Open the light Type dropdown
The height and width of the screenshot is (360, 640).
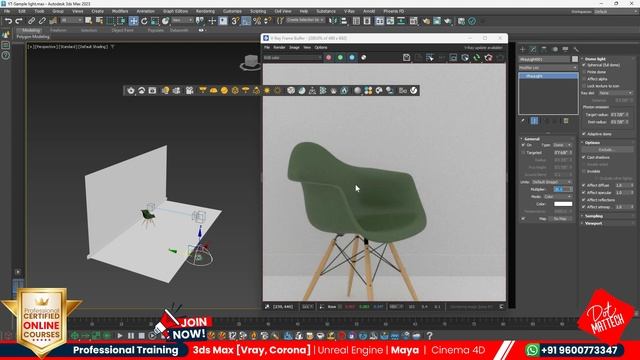(x=562, y=145)
